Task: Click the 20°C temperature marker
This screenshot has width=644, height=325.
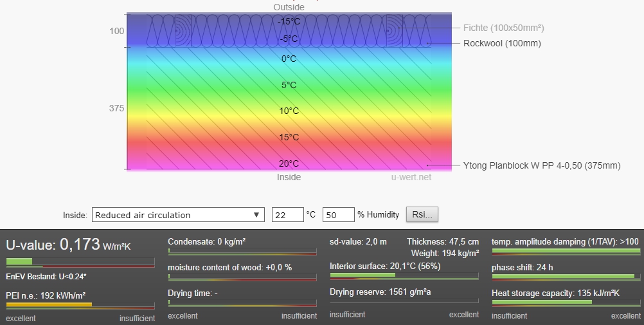Action: pyautogui.click(x=289, y=163)
